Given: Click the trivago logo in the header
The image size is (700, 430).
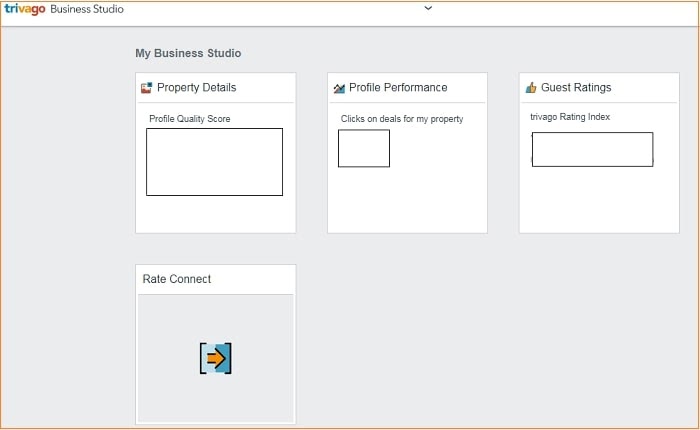Looking at the screenshot, I should coord(25,9).
